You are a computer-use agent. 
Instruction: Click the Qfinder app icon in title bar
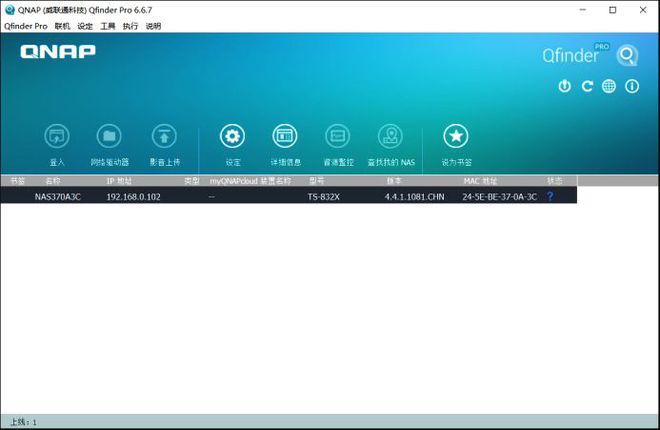[10, 10]
